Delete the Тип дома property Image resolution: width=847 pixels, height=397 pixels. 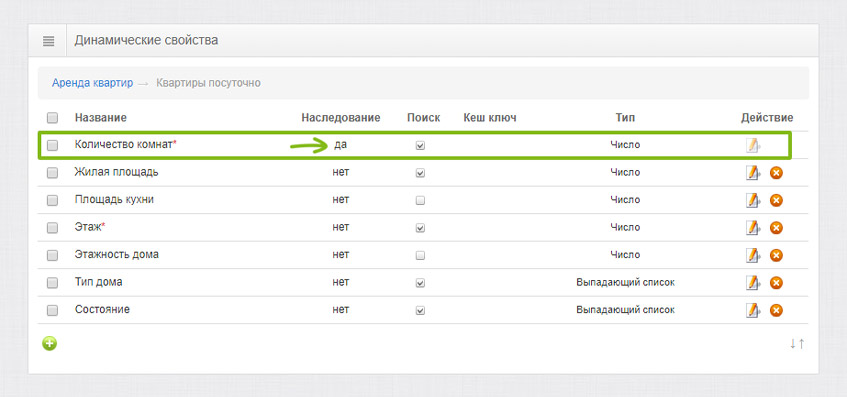pyautogui.click(x=776, y=282)
